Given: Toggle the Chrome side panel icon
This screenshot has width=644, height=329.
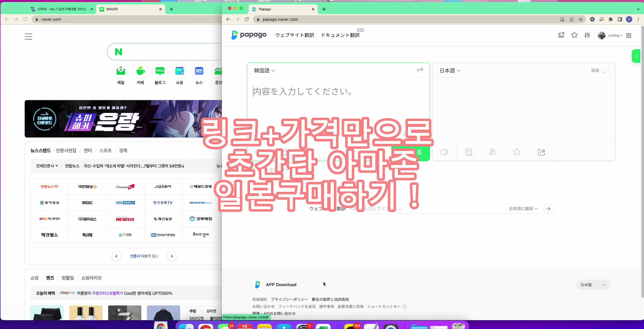Looking at the screenshot, I should (x=620, y=19).
